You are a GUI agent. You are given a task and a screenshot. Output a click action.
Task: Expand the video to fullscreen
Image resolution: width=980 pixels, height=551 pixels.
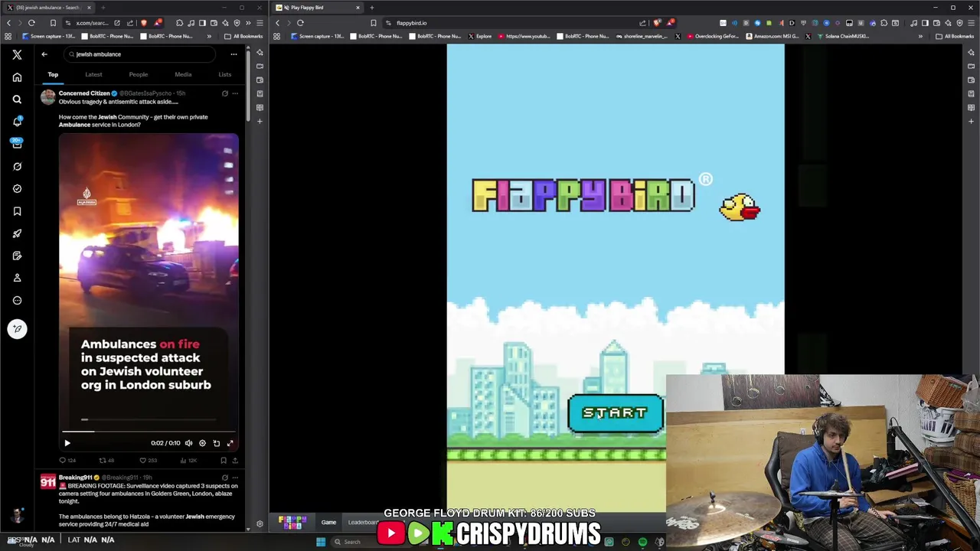coord(230,443)
